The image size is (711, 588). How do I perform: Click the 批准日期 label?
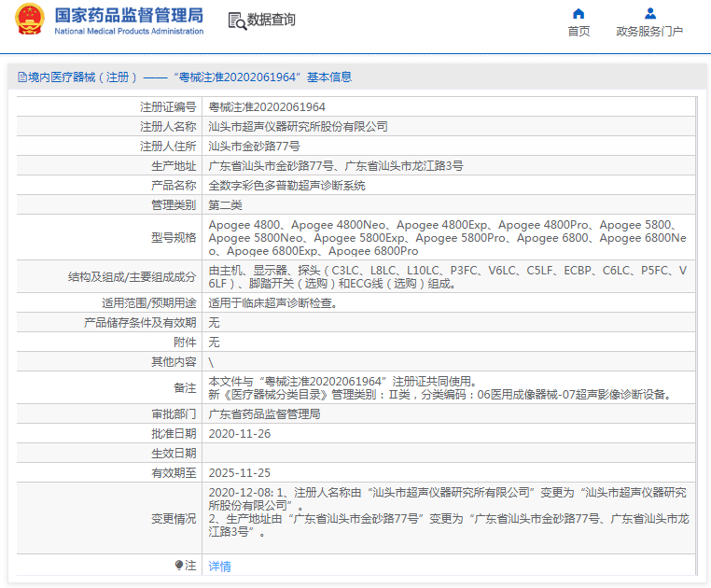pyautogui.click(x=174, y=434)
